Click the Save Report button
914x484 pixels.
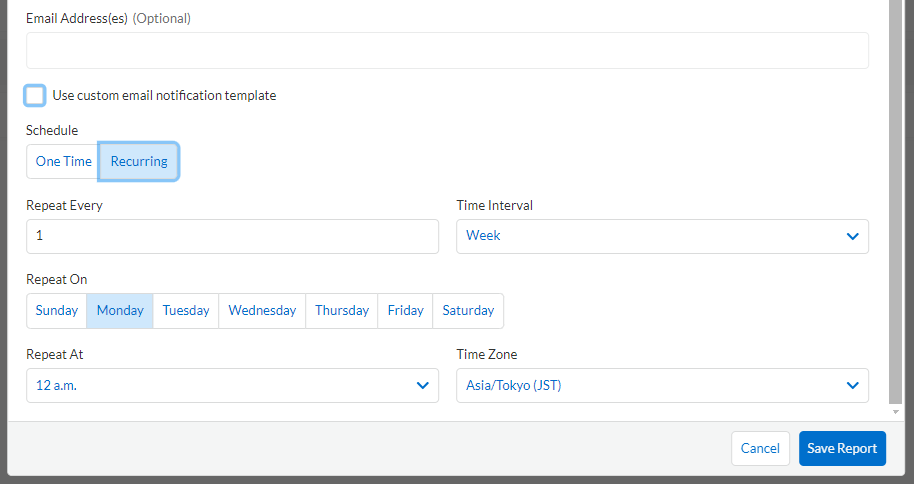coord(842,448)
